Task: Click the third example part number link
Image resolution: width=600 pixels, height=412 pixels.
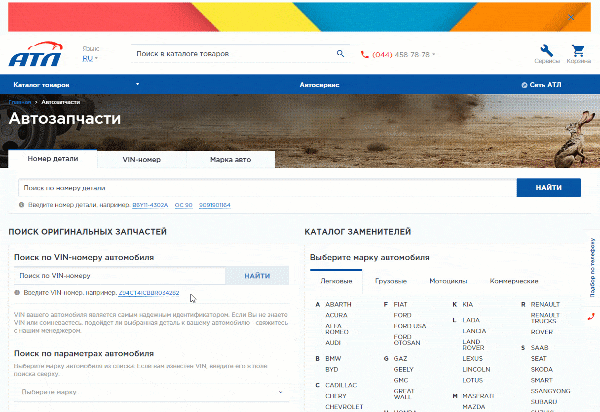Action: 214,205
